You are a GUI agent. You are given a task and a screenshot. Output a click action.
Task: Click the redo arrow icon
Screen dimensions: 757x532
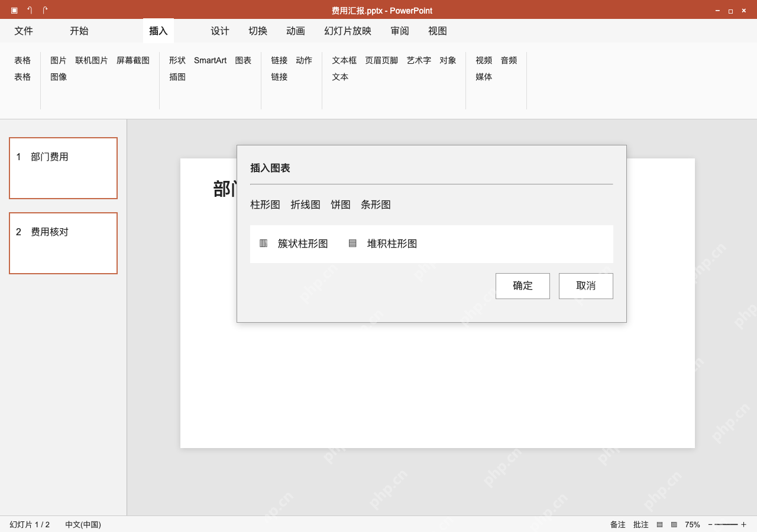coord(45,10)
